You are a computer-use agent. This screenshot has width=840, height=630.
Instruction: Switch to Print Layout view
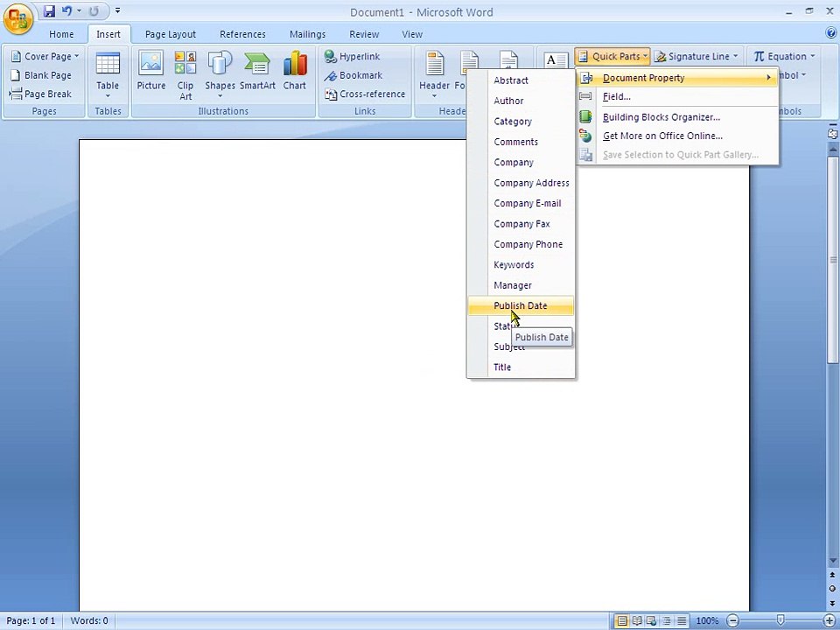[x=621, y=621]
